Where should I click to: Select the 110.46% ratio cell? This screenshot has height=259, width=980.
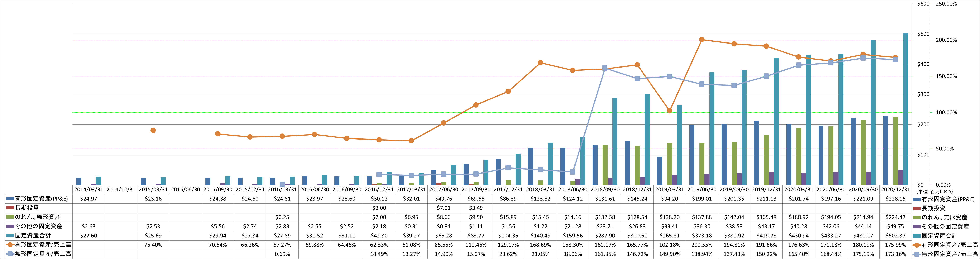[476, 244]
